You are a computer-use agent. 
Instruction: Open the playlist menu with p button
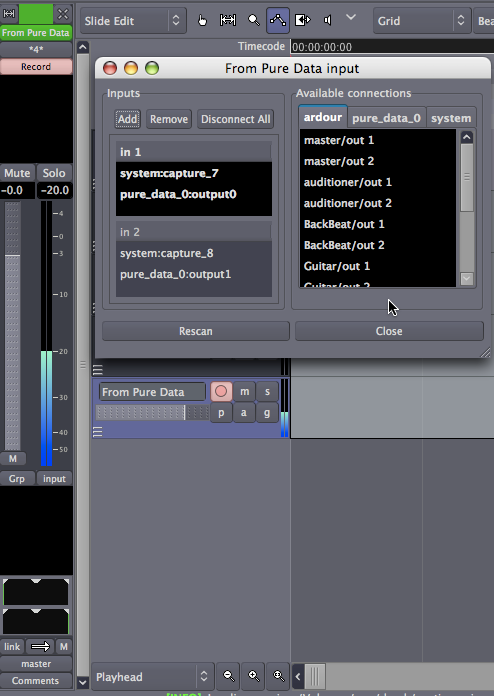[221, 413]
